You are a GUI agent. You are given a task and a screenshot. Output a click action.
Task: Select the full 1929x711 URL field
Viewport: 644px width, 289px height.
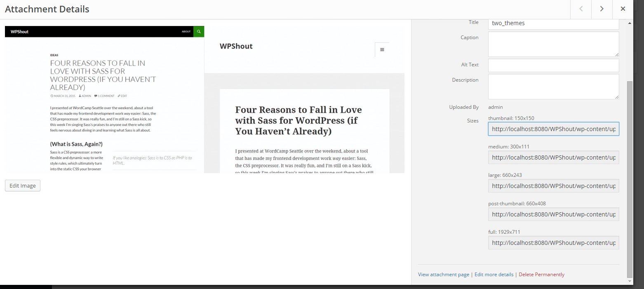coord(554,243)
